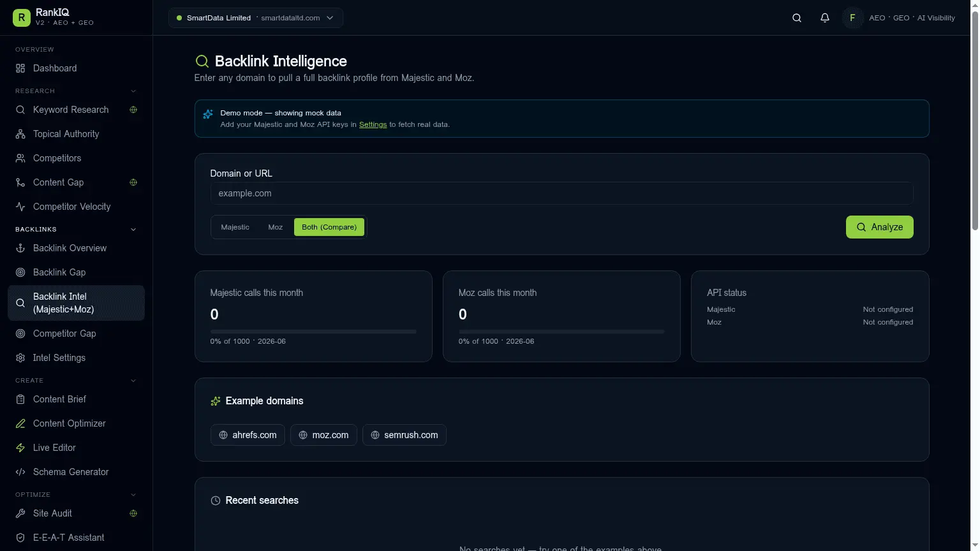The image size is (980, 551).
Task: Click AEO · GEO · AI Visibility label
Action: point(912,18)
